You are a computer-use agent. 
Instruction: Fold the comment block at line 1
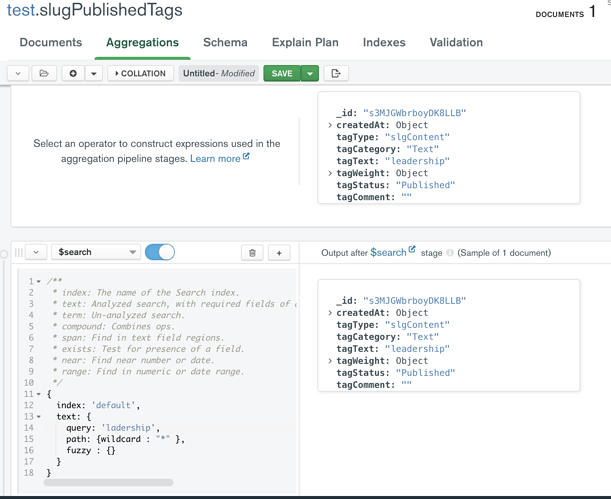click(x=39, y=282)
